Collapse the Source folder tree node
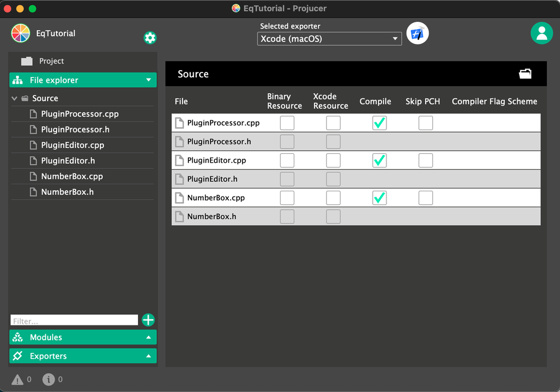 14,99
